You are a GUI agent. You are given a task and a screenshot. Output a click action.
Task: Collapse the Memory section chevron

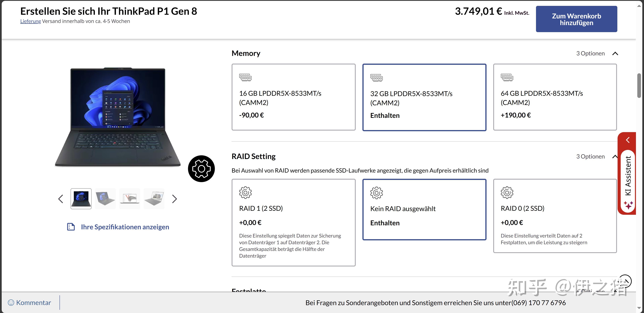[x=615, y=54]
